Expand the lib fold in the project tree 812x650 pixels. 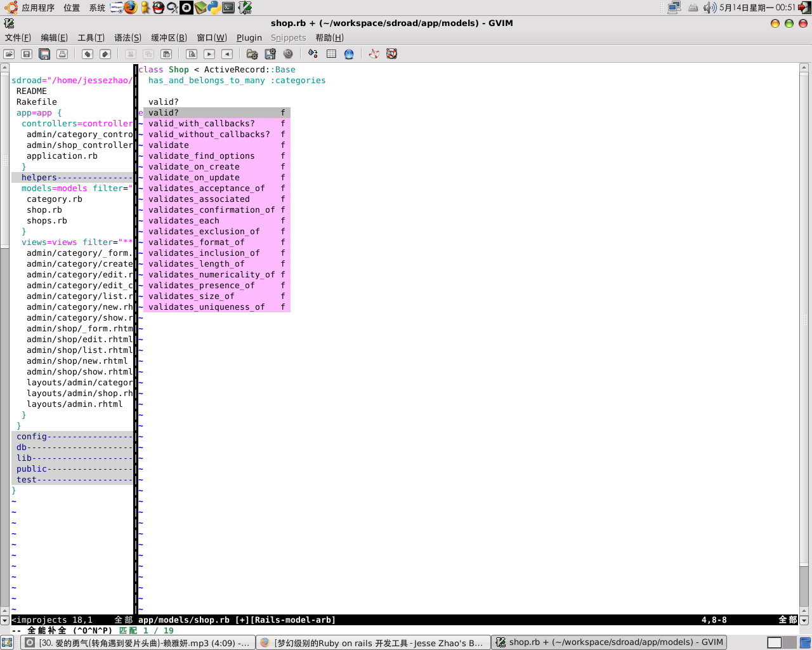[x=72, y=458]
